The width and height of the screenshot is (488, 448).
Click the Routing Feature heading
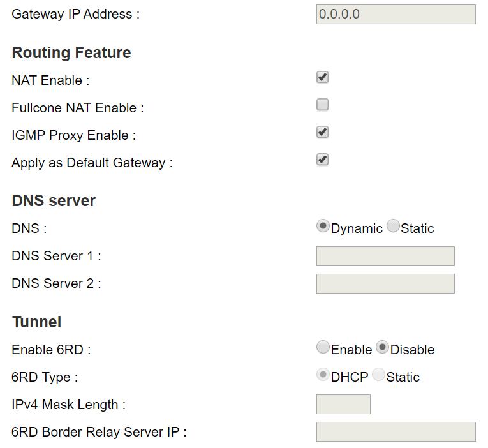[x=71, y=53]
